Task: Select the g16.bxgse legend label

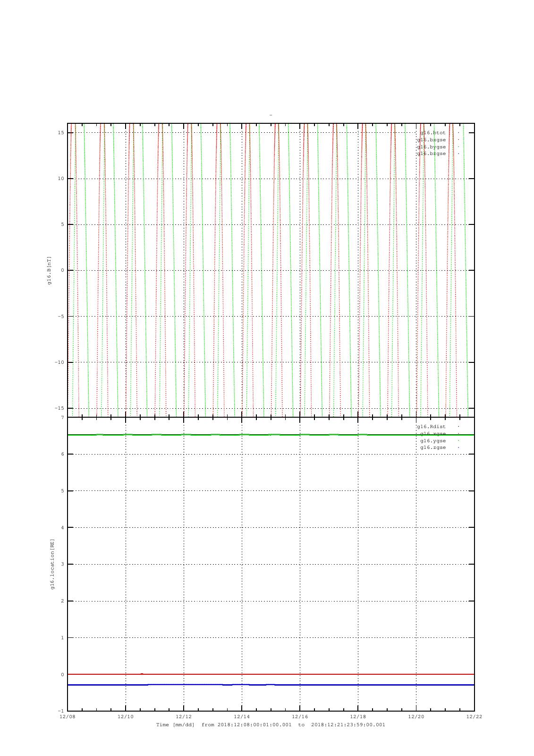Action: pyautogui.click(x=431, y=140)
